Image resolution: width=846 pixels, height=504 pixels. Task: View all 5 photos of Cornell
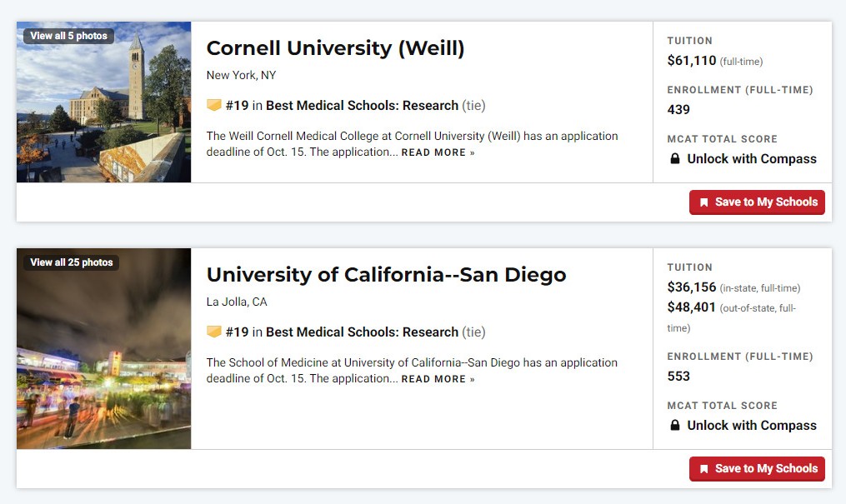tap(68, 36)
